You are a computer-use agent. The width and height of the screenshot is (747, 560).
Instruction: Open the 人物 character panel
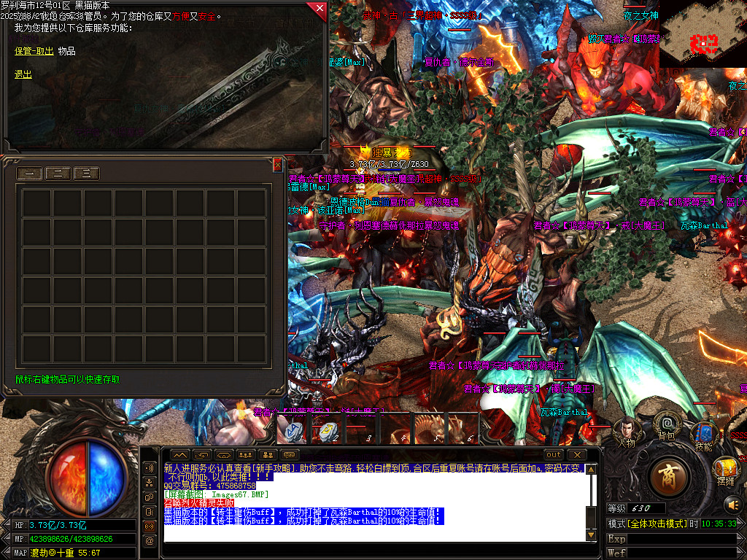626,430
